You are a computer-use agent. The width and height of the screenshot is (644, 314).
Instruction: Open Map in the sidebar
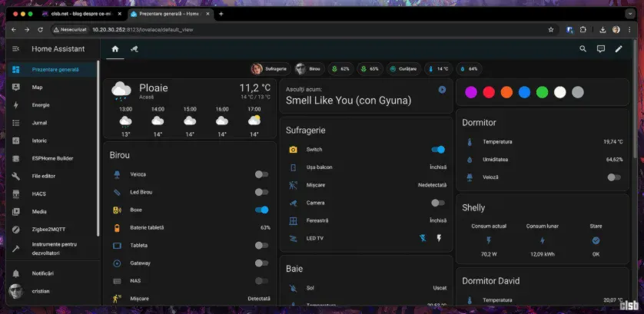[51, 88]
